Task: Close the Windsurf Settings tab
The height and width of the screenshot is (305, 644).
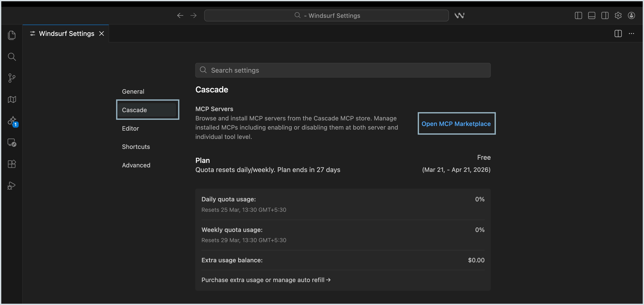Action: (101, 34)
